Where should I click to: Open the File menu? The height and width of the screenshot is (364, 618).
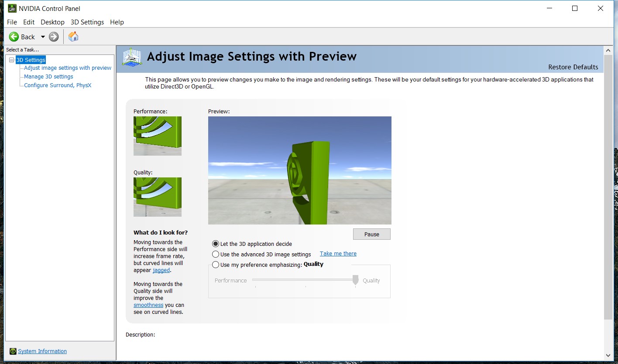point(12,22)
